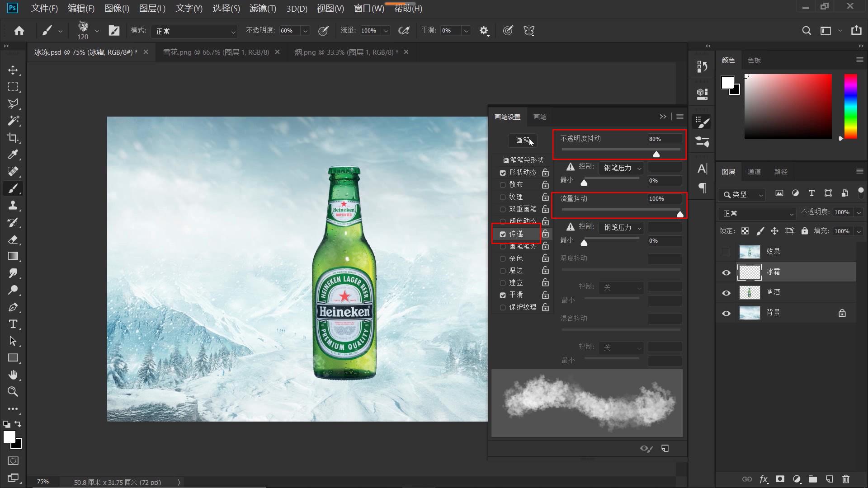Open layer filter type dropdown
The width and height of the screenshot is (868, 488).
pyautogui.click(x=742, y=194)
